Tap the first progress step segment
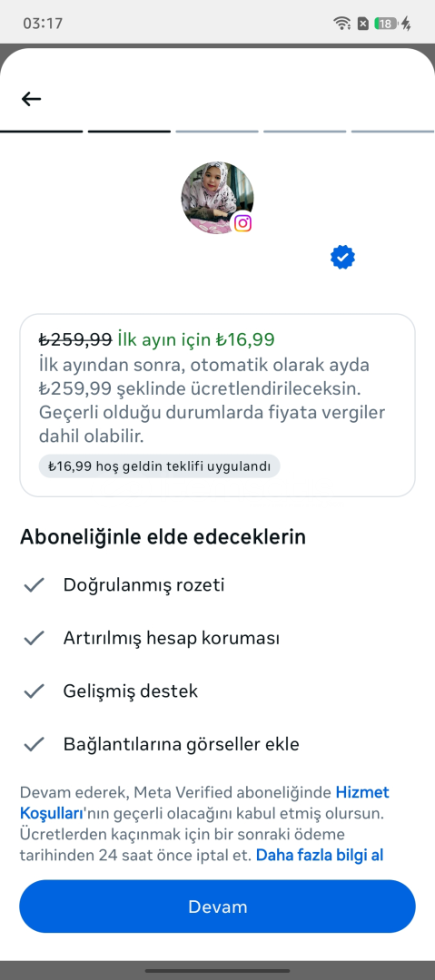This screenshot has height=980, width=435. [x=41, y=132]
